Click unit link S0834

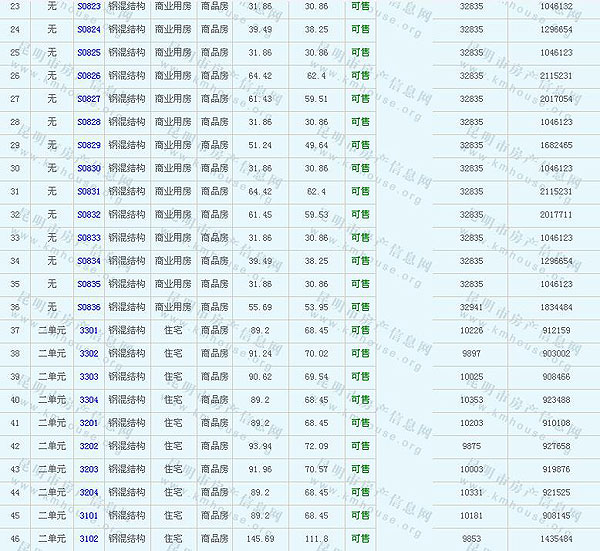pos(88,261)
